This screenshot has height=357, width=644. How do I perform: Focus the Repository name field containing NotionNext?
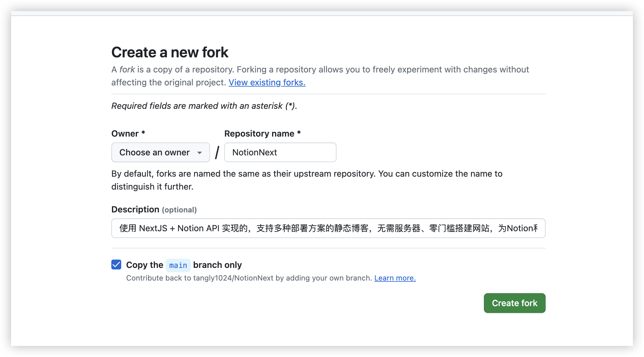coord(280,152)
